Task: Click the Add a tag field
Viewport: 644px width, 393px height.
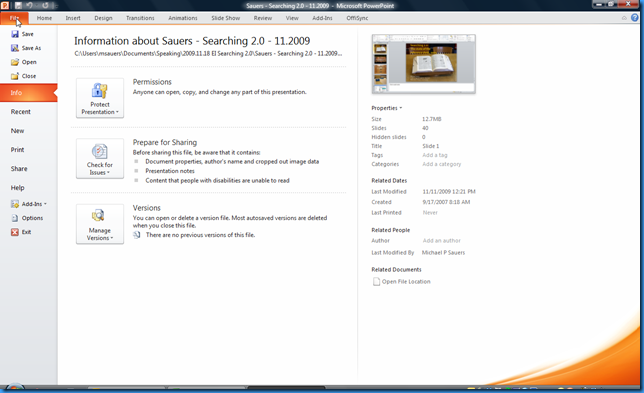Action: pyautogui.click(x=435, y=155)
